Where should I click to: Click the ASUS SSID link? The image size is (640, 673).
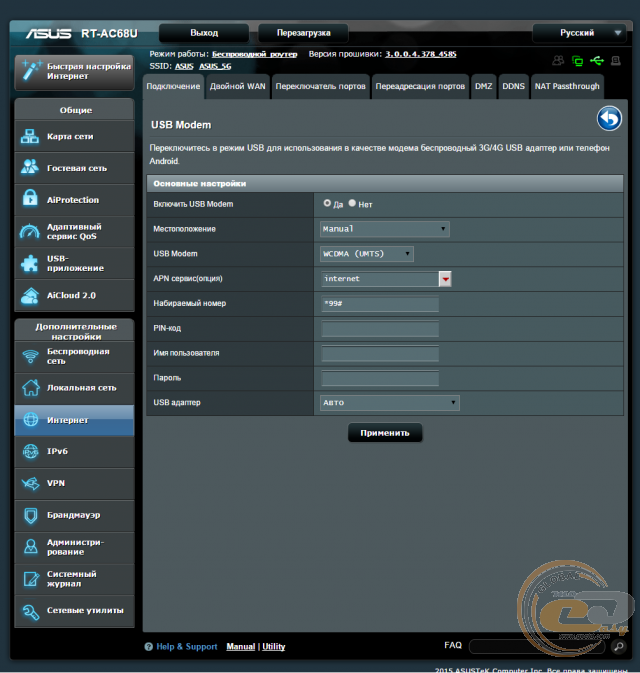[x=184, y=66]
